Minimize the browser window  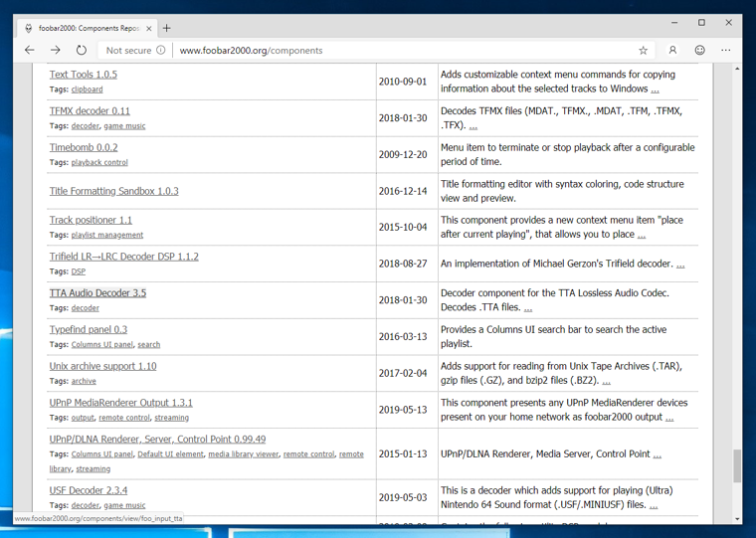(674, 23)
